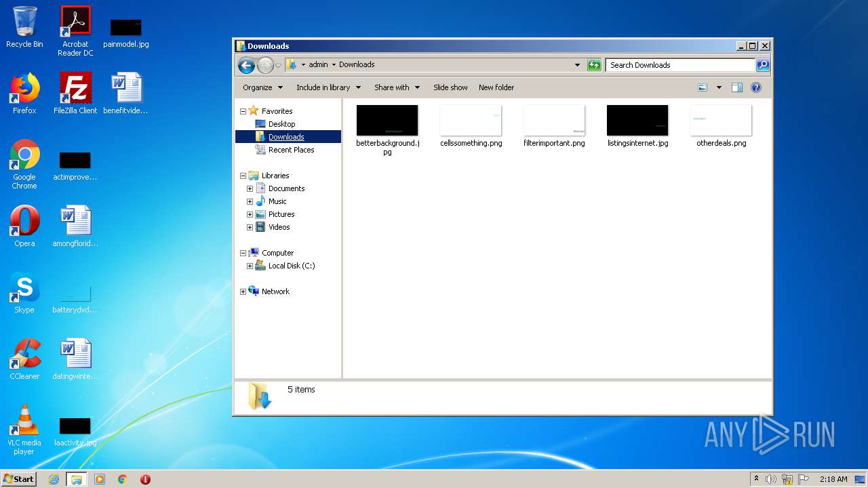Launch VLC media player shortcut

pos(24,430)
